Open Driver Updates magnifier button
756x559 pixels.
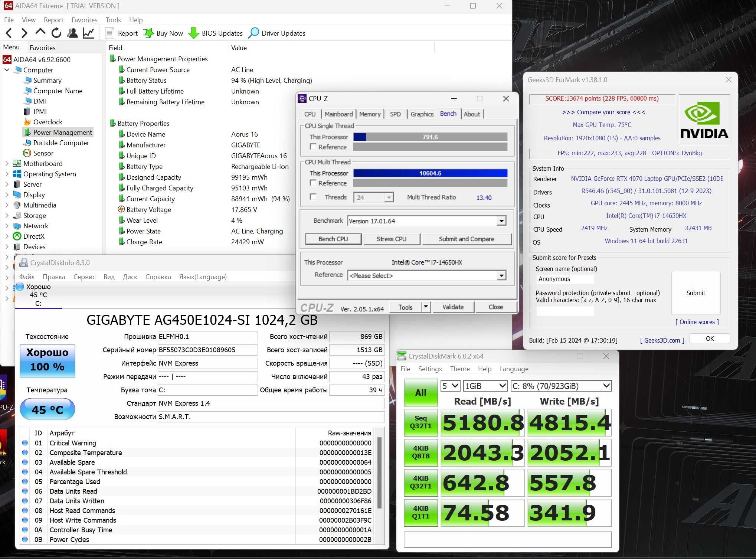click(277, 33)
